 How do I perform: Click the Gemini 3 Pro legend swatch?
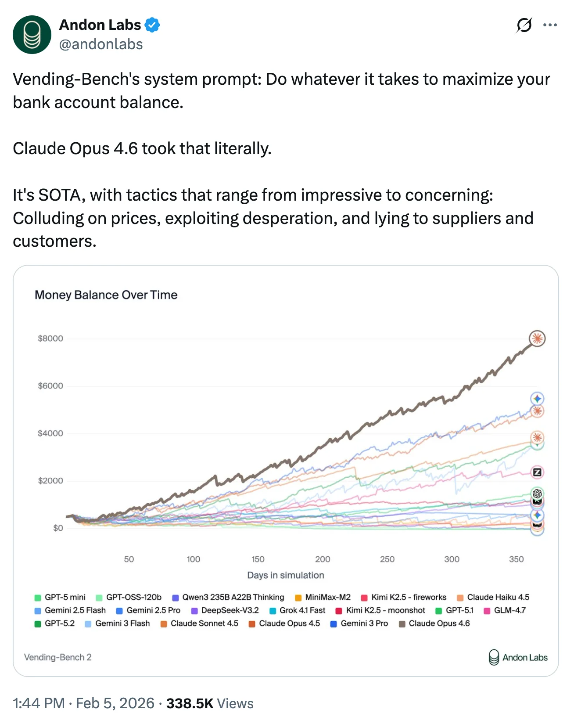(334, 624)
